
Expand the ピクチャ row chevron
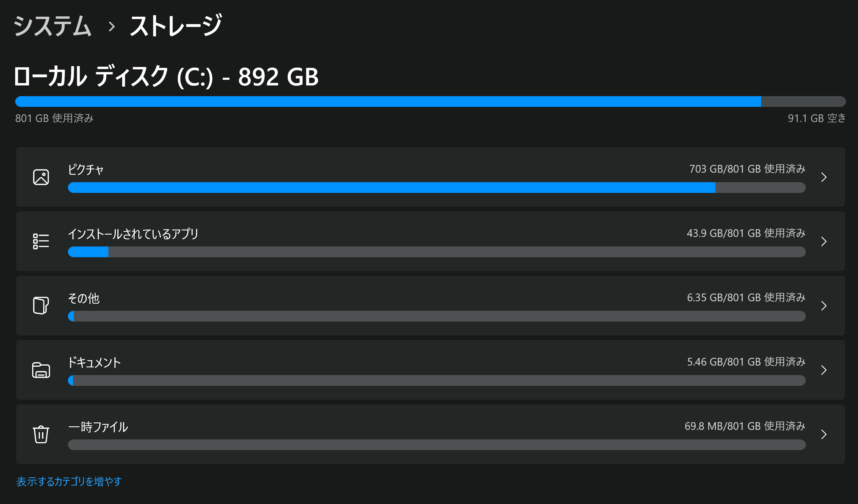click(824, 177)
